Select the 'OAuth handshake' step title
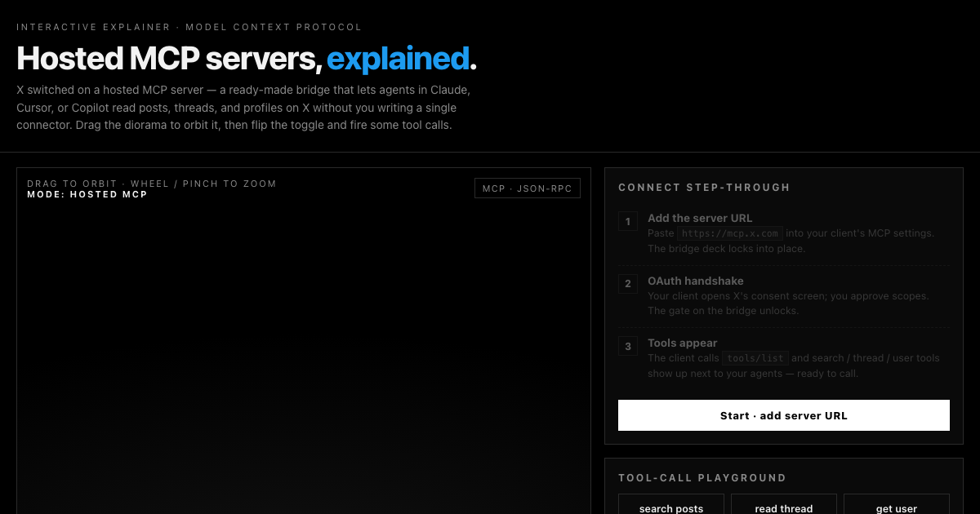The height and width of the screenshot is (514, 980). (696, 281)
